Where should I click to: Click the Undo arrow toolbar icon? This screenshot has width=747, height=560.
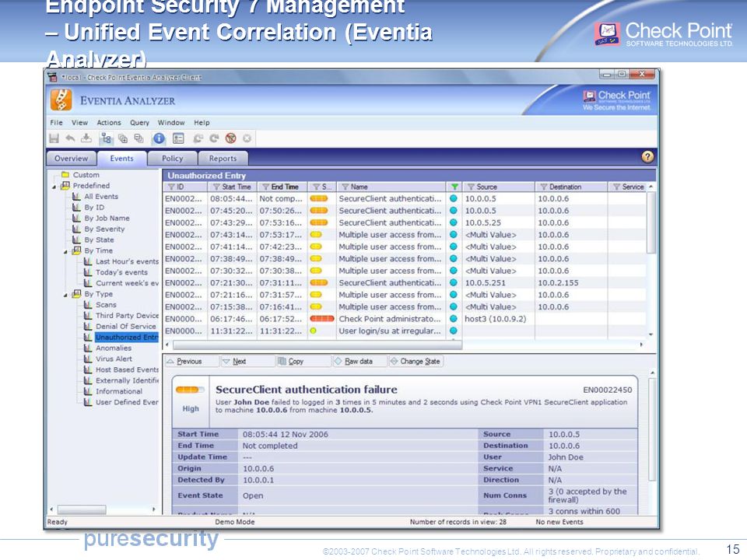click(70, 138)
